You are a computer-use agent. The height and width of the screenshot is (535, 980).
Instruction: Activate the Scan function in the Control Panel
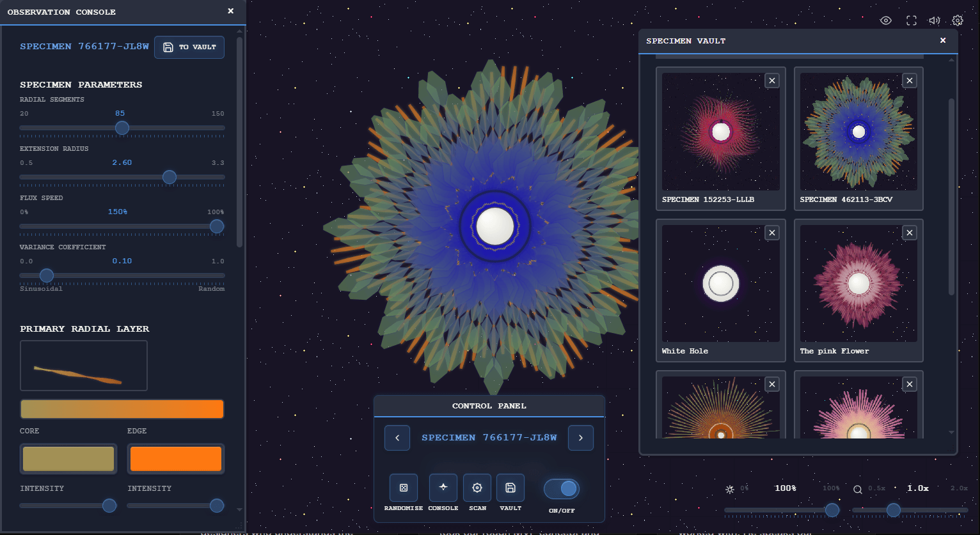[477, 488]
